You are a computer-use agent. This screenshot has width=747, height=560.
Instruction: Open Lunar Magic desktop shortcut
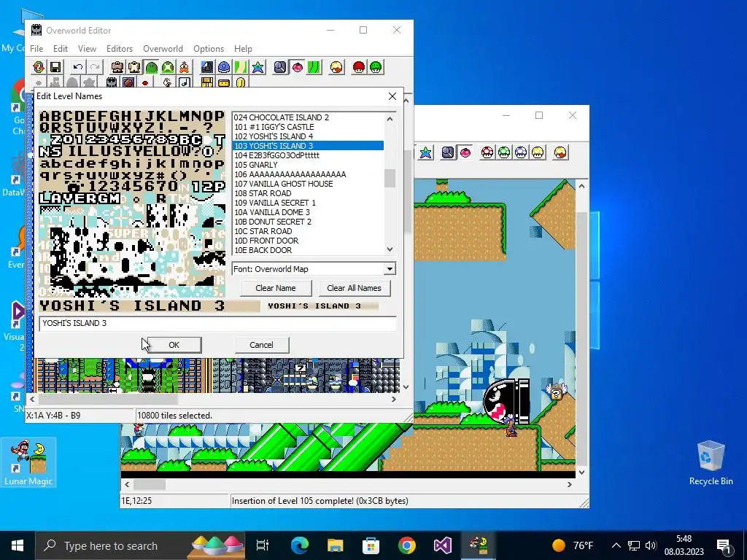[28, 462]
